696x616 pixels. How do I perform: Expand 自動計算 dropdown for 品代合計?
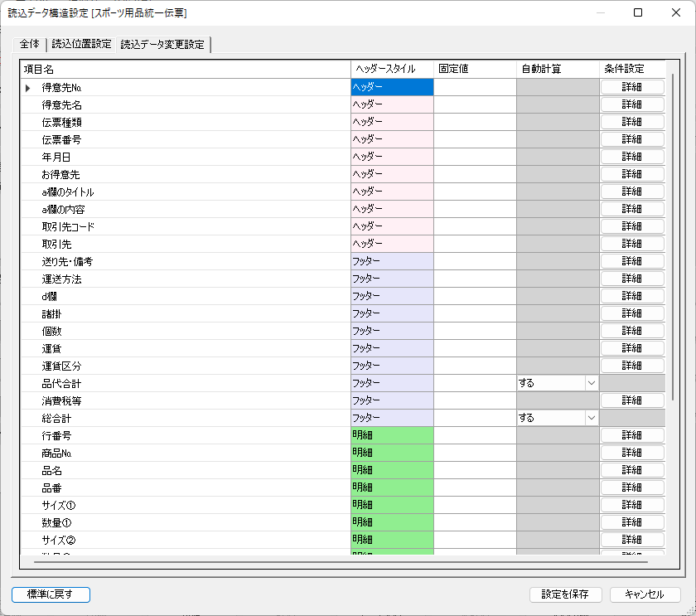tap(592, 383)
